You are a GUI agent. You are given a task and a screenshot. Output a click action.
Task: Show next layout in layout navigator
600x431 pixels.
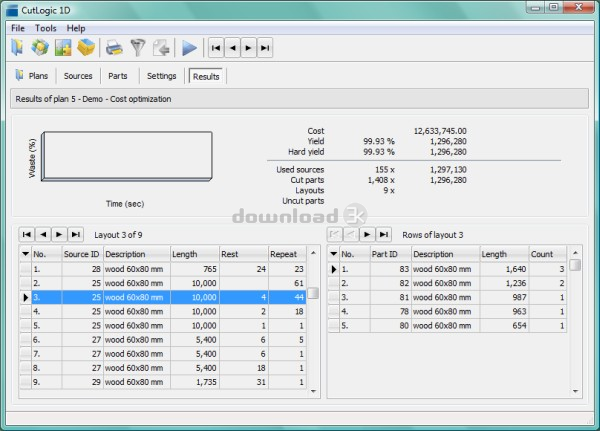click(59, 234)
